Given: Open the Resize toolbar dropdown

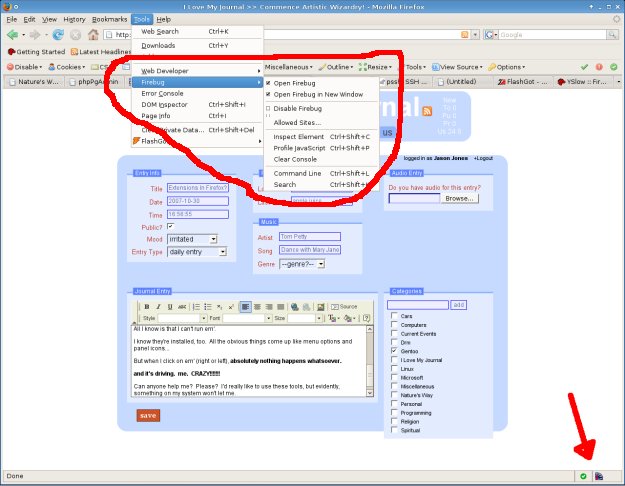Looking at the screenshot, I should (x=375, y=67).
